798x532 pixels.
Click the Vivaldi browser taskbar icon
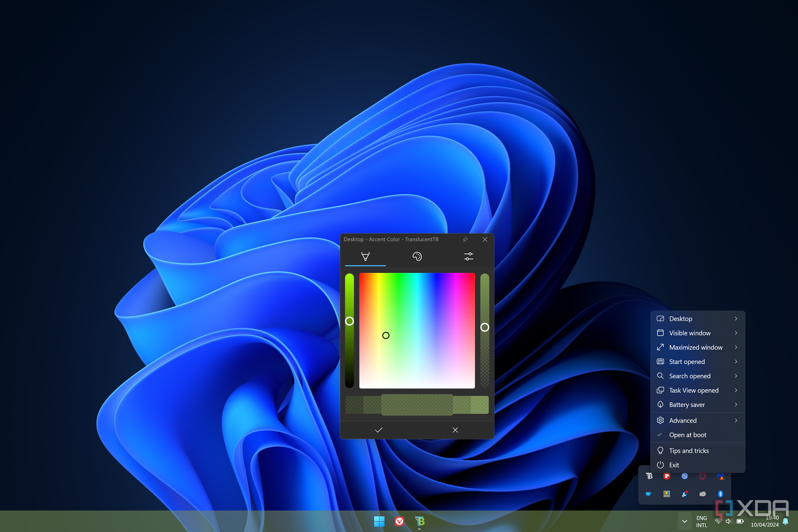point(399,521)
